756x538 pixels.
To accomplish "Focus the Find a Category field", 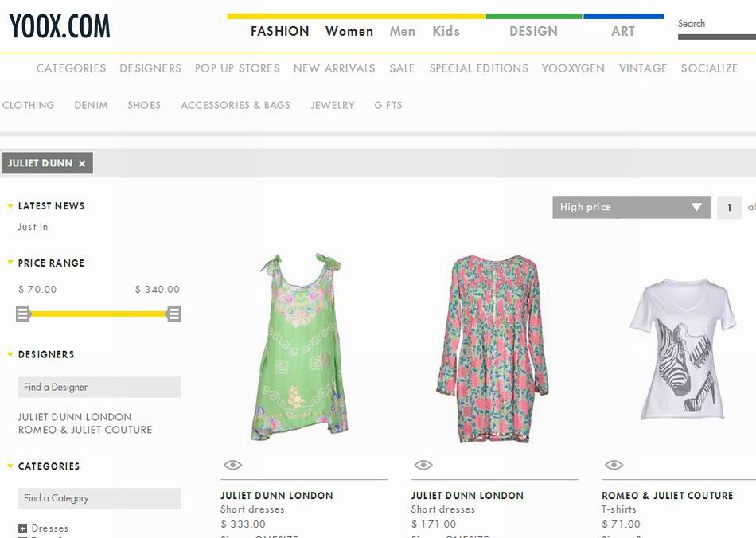I will point(99,498).
